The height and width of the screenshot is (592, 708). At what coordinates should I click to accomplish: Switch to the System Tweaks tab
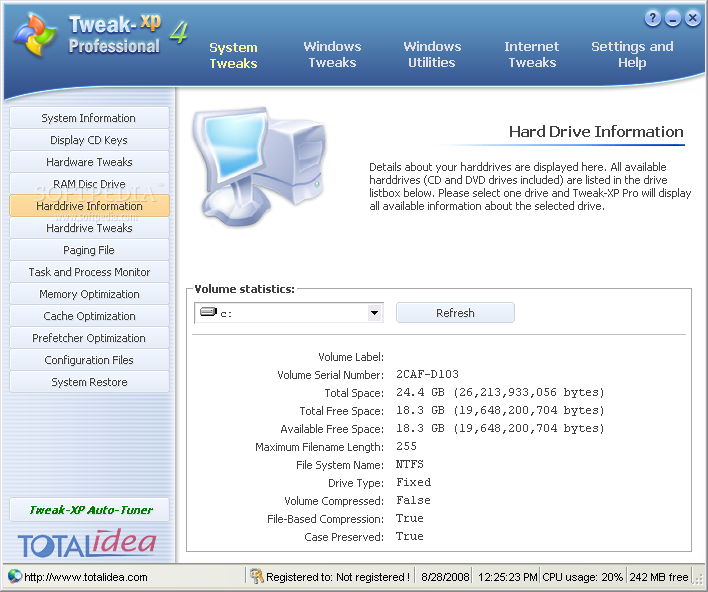click(233, 55)
